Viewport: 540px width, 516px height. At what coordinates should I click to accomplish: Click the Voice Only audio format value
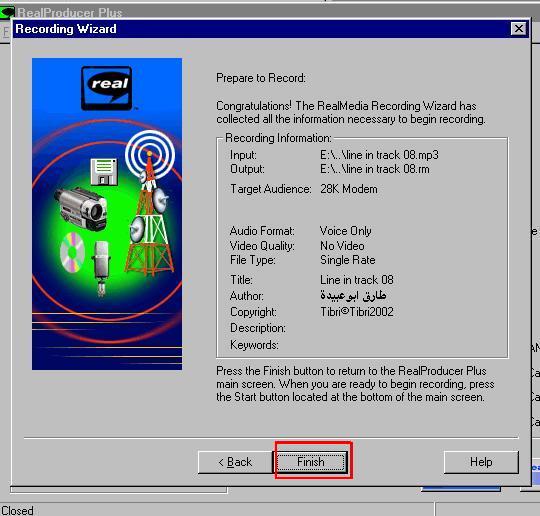tap(345, 231)
